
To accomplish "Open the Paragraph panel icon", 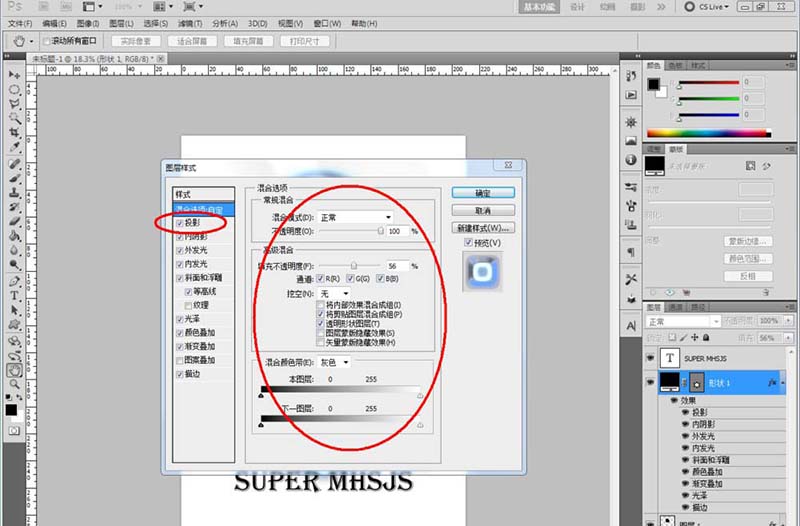I will tap(631, 252).
